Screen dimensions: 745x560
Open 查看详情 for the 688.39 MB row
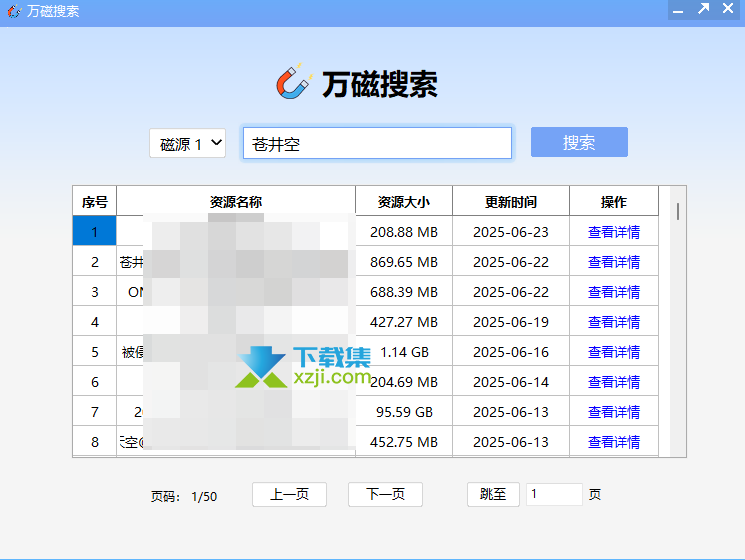[x=614, y=292]
